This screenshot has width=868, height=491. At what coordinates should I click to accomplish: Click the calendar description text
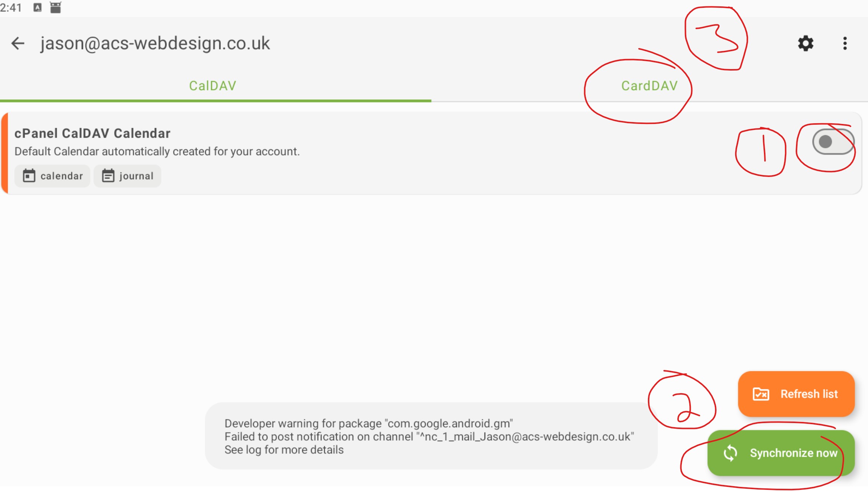(x=157, y=152)
